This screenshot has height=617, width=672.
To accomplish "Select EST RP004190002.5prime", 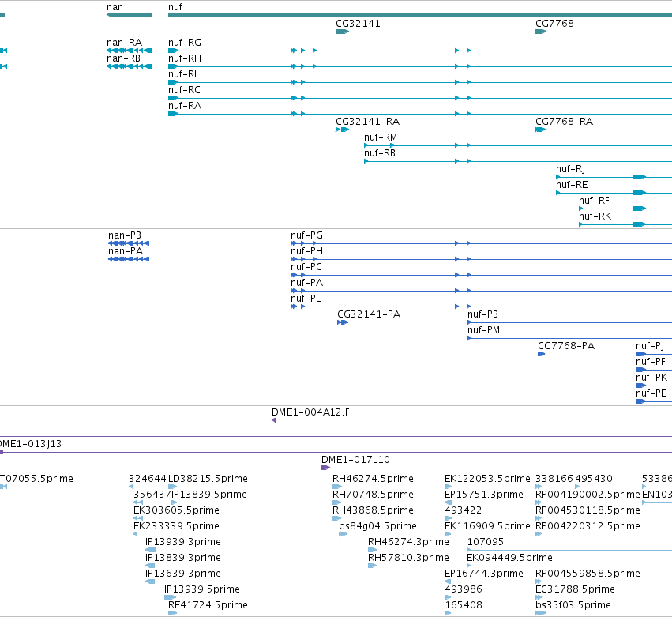I will (588, 495).
